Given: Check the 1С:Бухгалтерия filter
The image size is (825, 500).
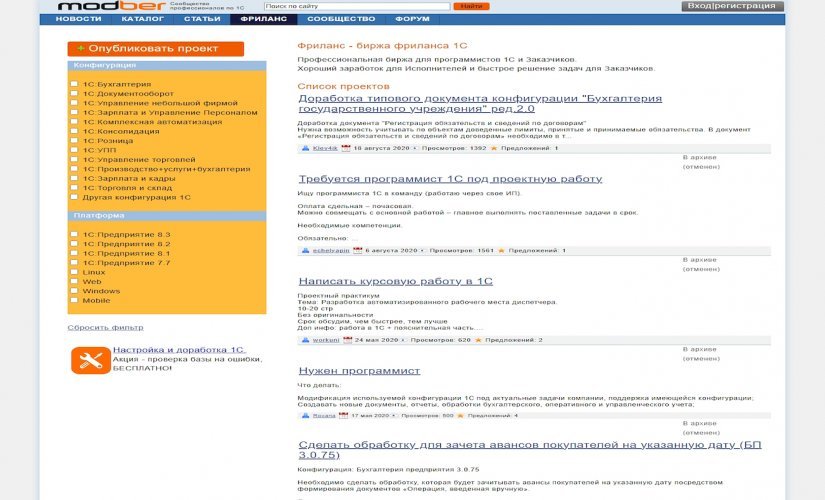Looking at the screenshot, I should tap(74, 84).
